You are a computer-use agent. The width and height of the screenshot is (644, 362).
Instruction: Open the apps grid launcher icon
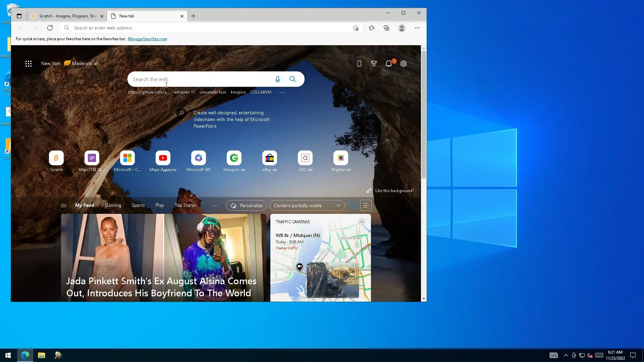click(29, 64)
